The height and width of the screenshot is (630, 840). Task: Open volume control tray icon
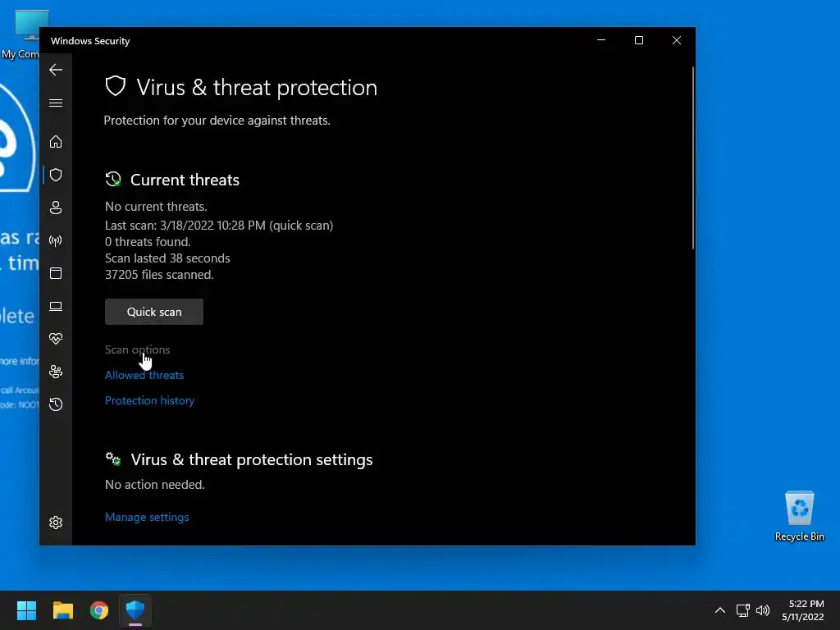pos(763,610)
